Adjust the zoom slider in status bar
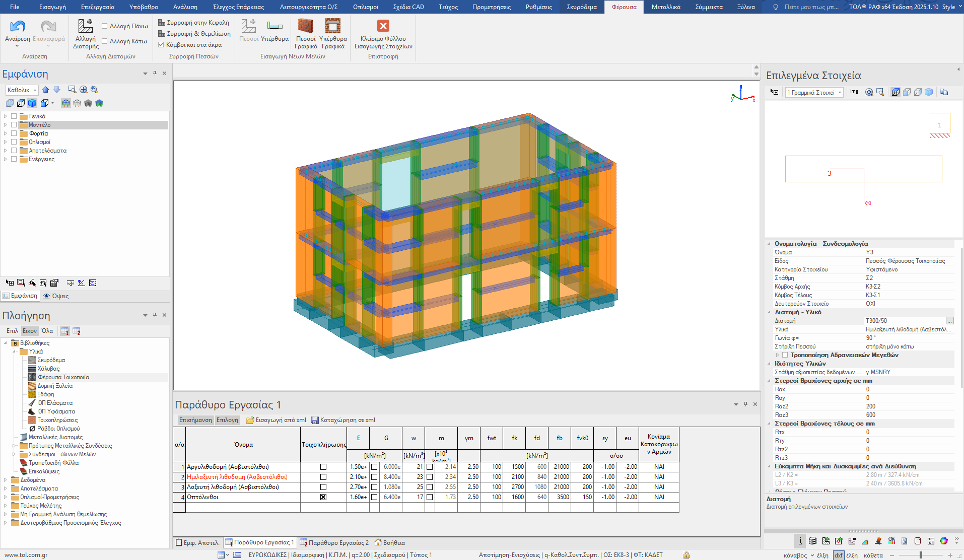Screen dimensions: 964x560 (921, 555)
